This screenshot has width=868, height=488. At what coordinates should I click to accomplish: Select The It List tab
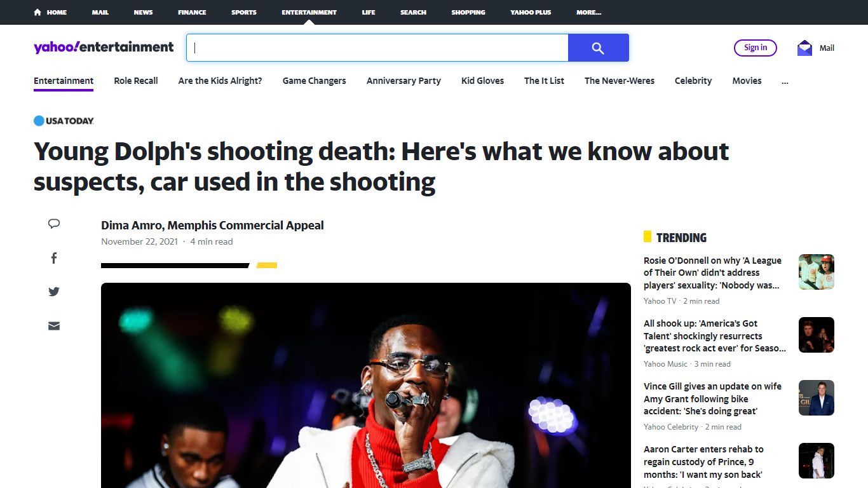click(544, 81)
